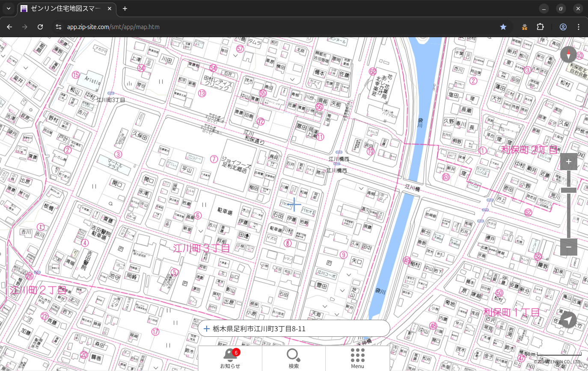
Task: Open the Menu grid icon
Action: pyautogui.click(x=357, y=358)
